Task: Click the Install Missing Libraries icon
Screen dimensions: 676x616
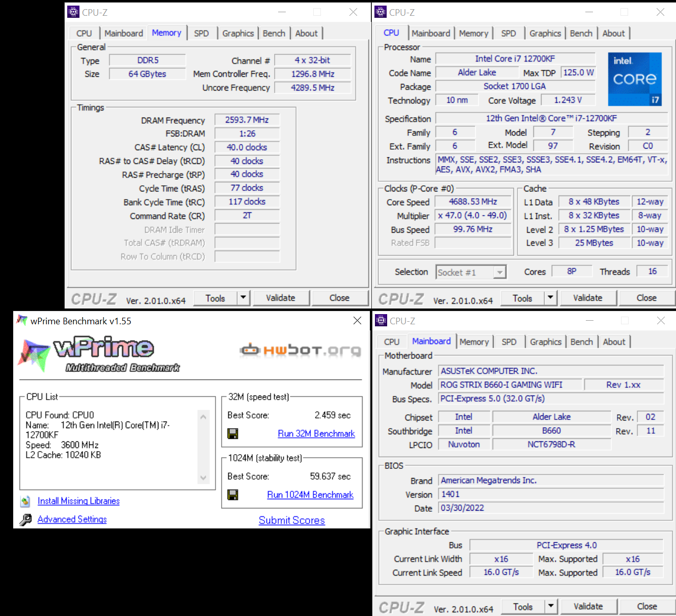Action: click(x=25, y=501)
